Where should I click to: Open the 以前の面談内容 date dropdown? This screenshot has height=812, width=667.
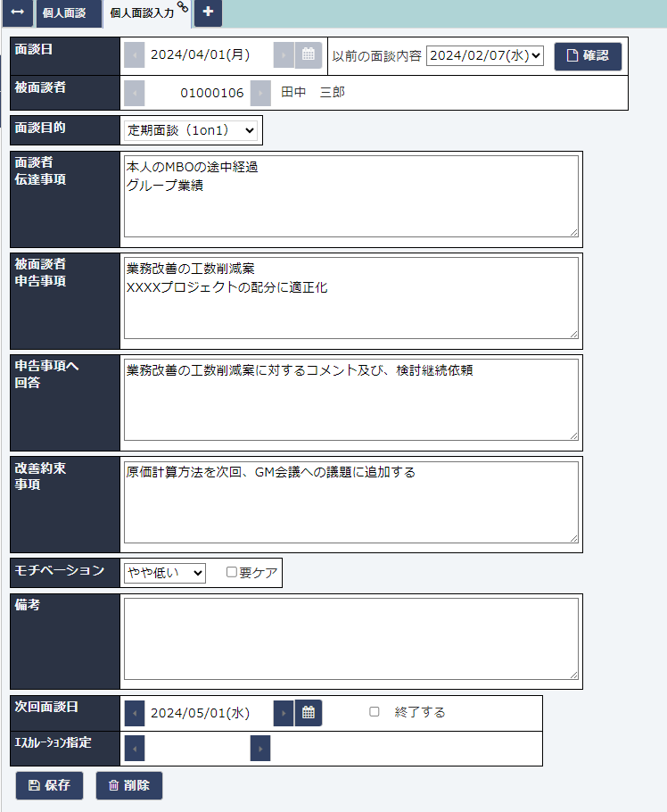click(x=485, y=55)
